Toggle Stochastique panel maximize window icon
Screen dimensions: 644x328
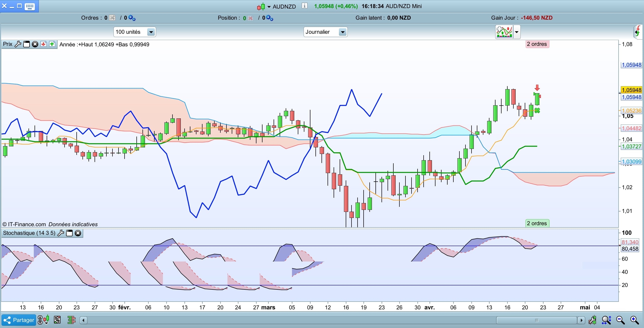(69, 233)
